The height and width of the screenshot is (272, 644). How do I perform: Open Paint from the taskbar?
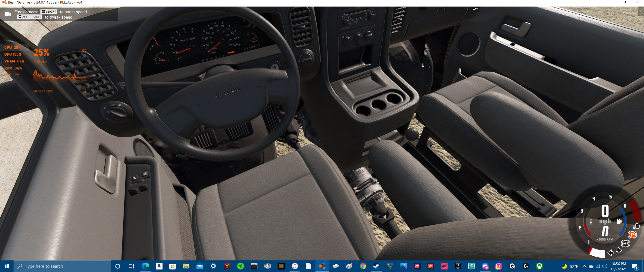(349, 266)
